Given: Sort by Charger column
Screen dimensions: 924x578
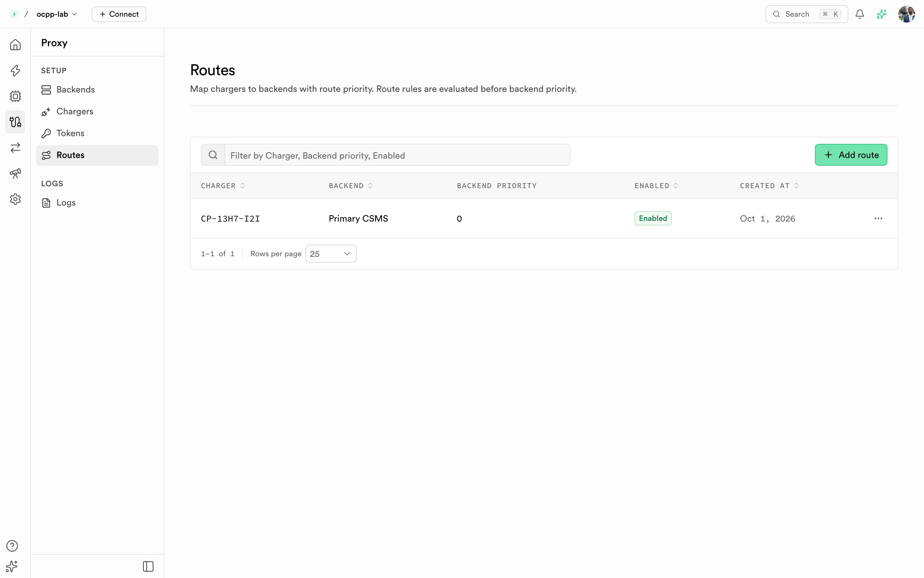Looking at the screenshot, I should pos(223,185).
